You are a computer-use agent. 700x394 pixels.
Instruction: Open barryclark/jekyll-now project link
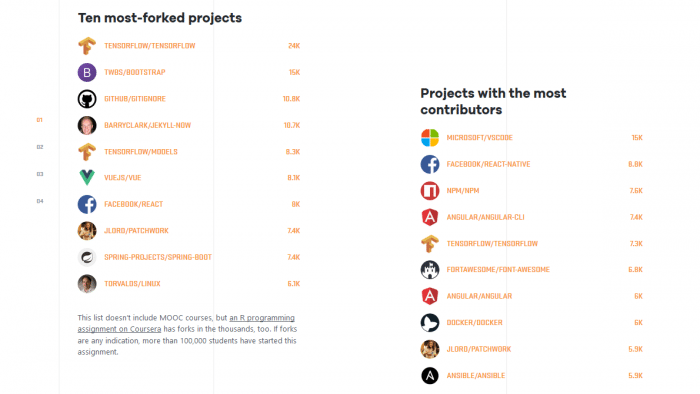tap(147, 125)
